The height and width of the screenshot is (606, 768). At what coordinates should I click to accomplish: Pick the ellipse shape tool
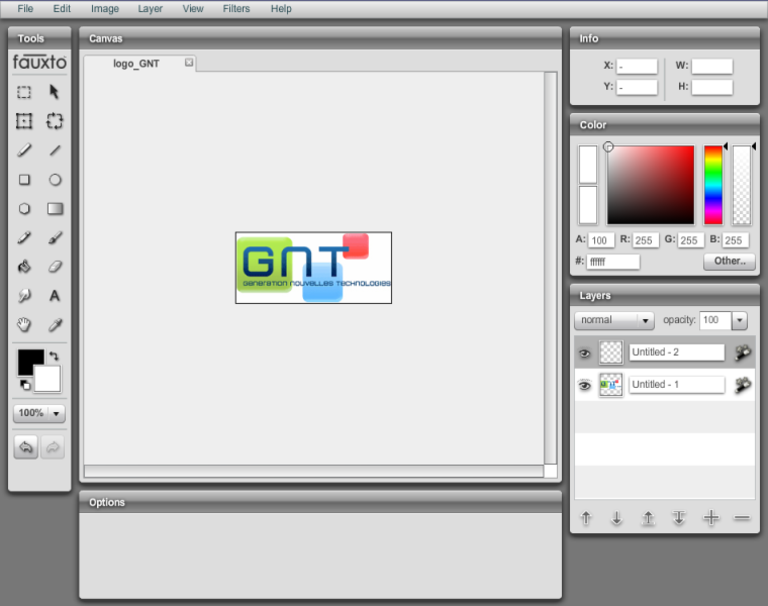click(55, 180)
